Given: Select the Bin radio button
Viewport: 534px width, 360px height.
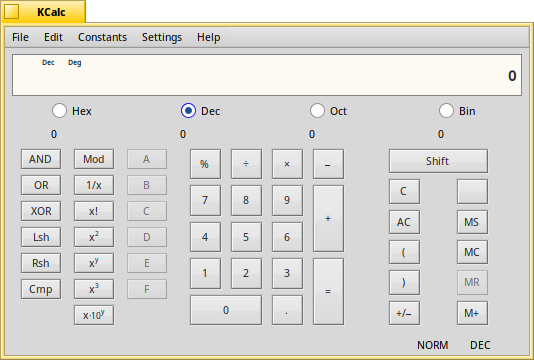Looking at the screenshot, I should [x=457, y=111].
